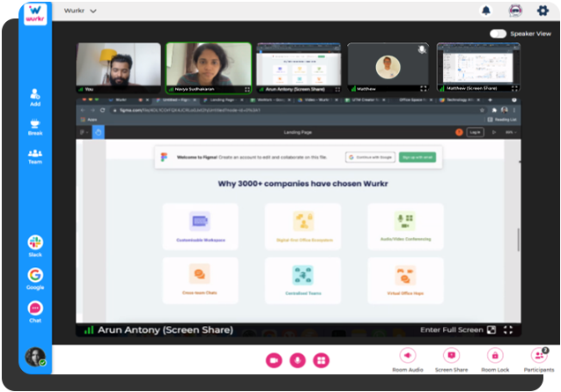Viewport: 561px width, 392px height.
Task: Click the Reading List button in shared browser
Action: 502,120
